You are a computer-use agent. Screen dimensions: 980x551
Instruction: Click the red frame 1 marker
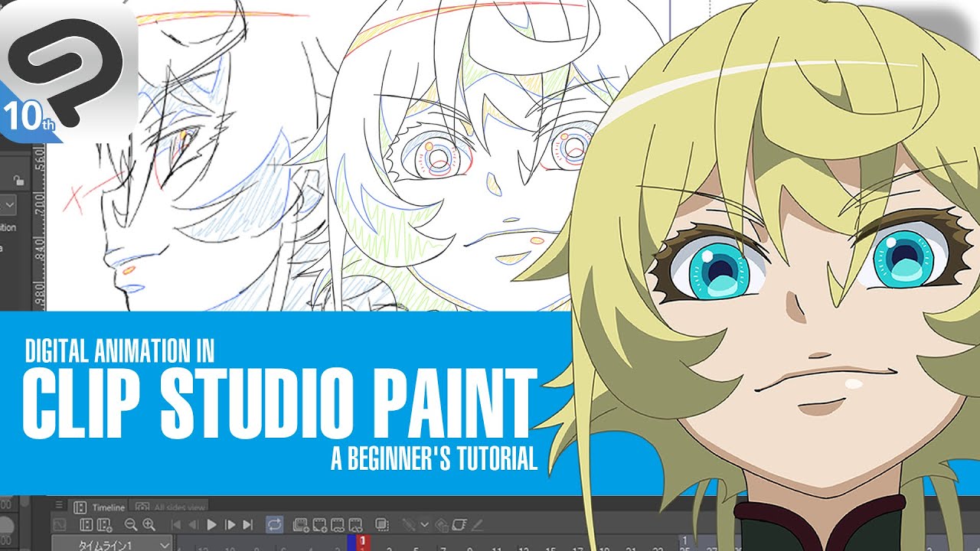pos(363,542)
